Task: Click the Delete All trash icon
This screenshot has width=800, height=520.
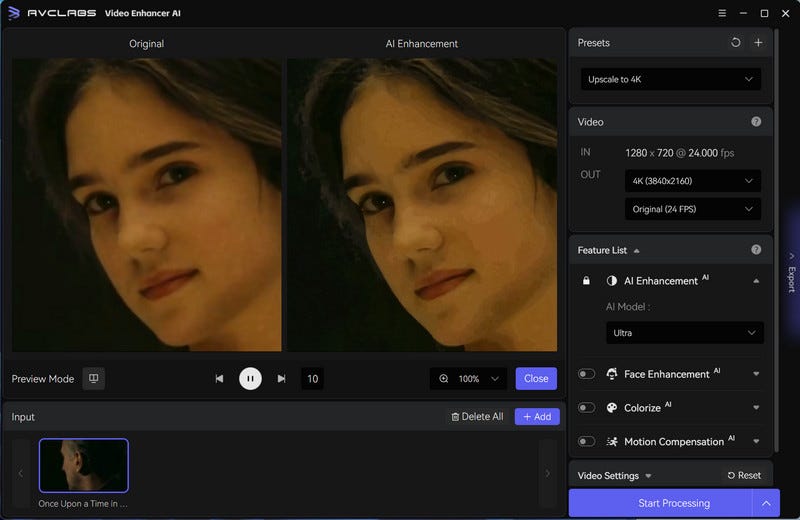Action: (x=455, y=417)
